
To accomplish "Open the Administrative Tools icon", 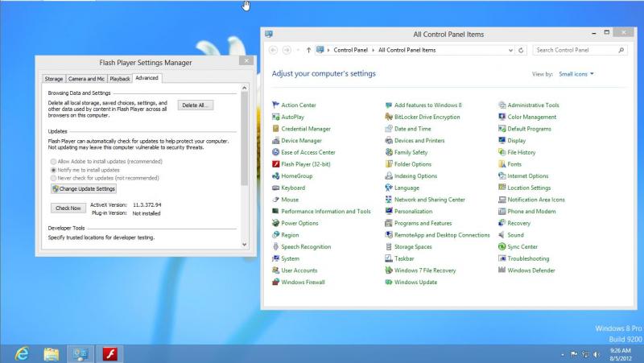I will coord(502,105).
